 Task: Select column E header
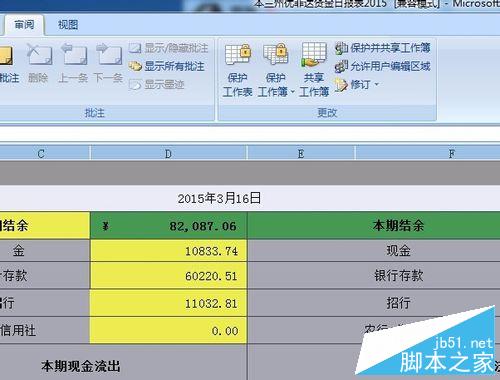pos(301,154)
